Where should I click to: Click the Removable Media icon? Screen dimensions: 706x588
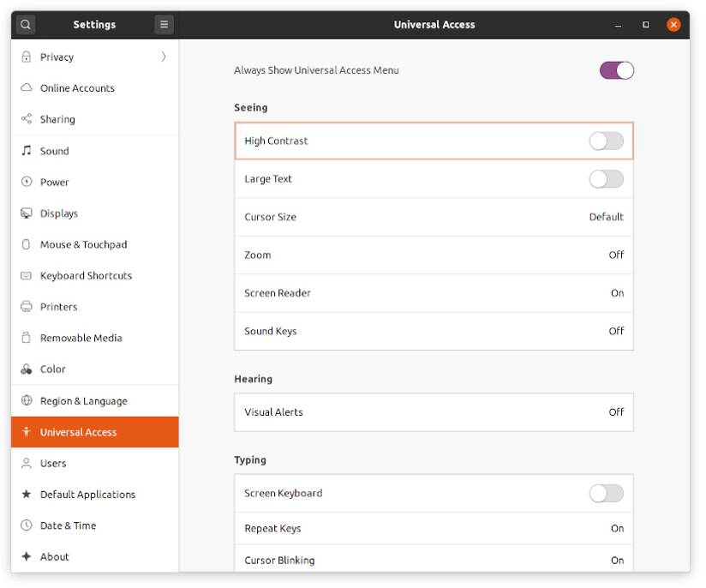(x=27, y=338)
